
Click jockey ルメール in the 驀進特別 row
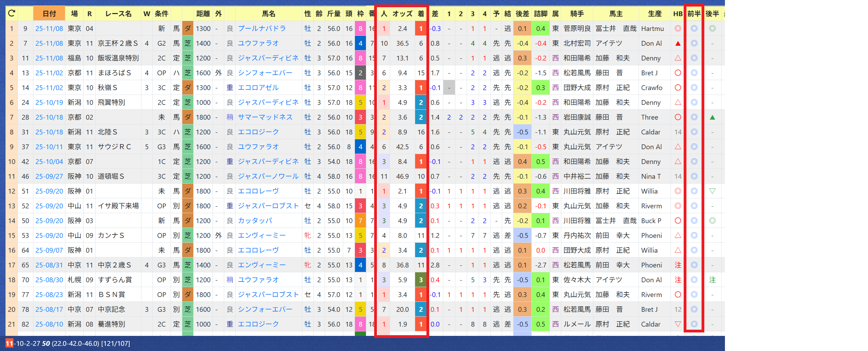[x=577, y=324]
